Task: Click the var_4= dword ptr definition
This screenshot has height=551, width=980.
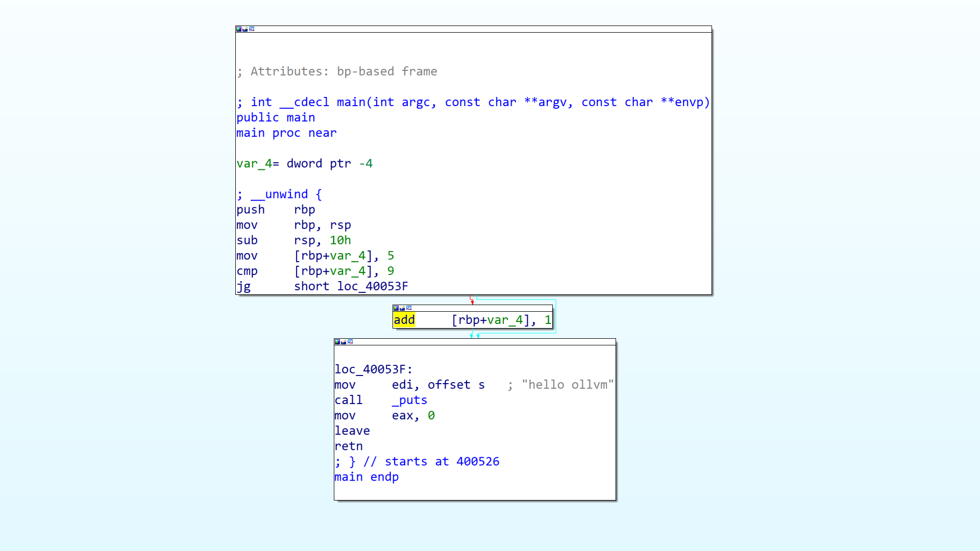Action: click(304, 164)
